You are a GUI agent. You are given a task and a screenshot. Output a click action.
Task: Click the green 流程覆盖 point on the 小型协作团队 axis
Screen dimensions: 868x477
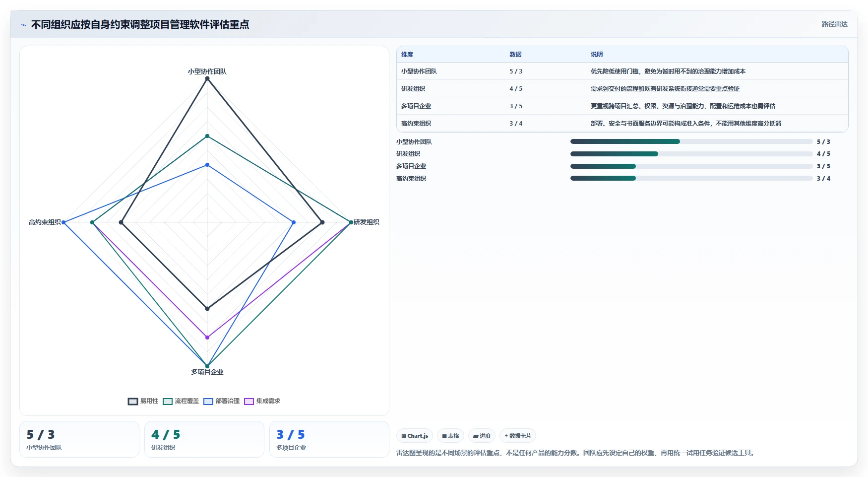tap(207, 136)
